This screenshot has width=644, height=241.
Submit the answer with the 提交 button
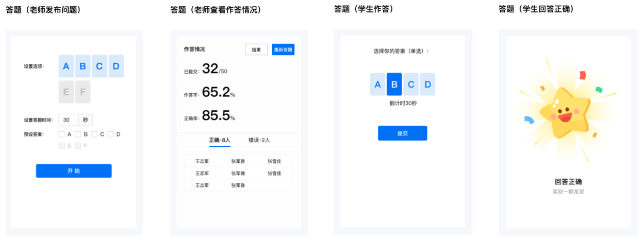coord(402,133)
